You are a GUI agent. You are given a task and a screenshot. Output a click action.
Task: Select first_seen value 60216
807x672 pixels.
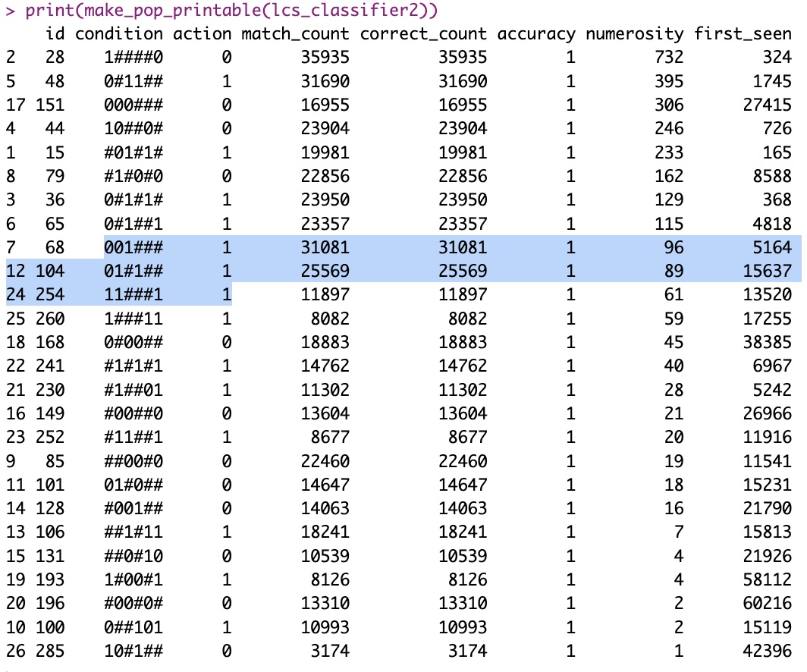[767, 603]
